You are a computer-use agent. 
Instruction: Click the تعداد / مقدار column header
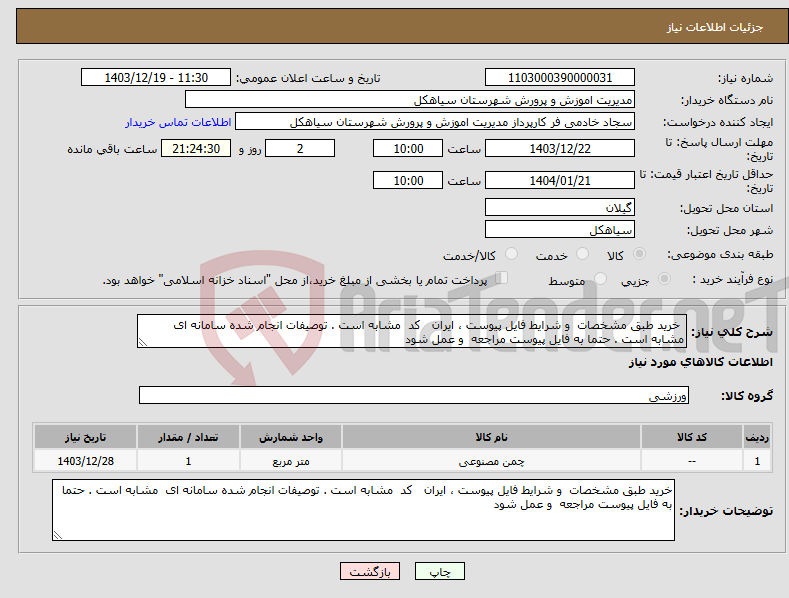(188, 437)
